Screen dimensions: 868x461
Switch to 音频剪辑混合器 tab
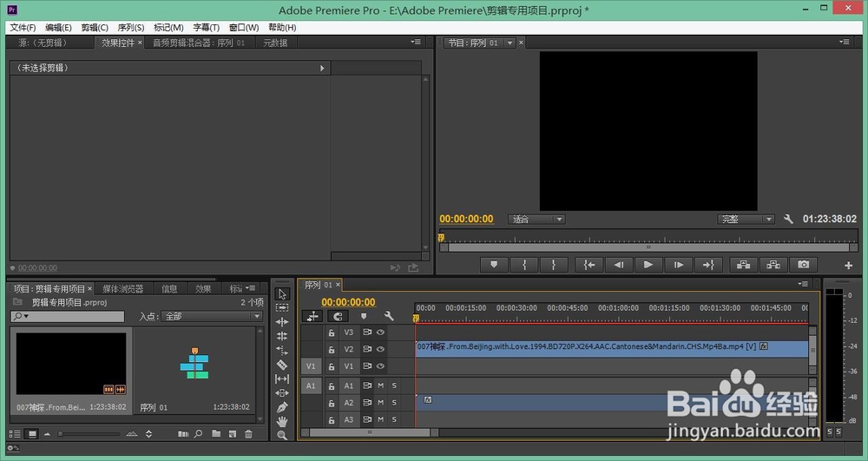(x=199, y=43)
